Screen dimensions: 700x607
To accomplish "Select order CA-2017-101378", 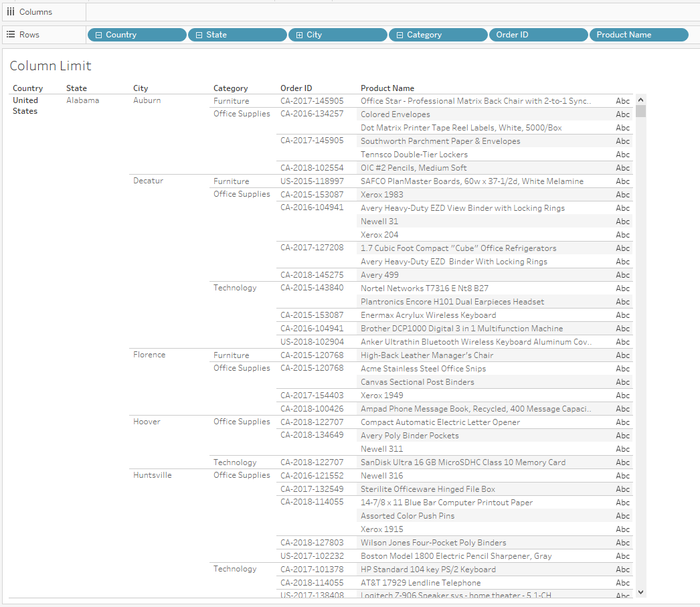I will click(x=312, y=570).
